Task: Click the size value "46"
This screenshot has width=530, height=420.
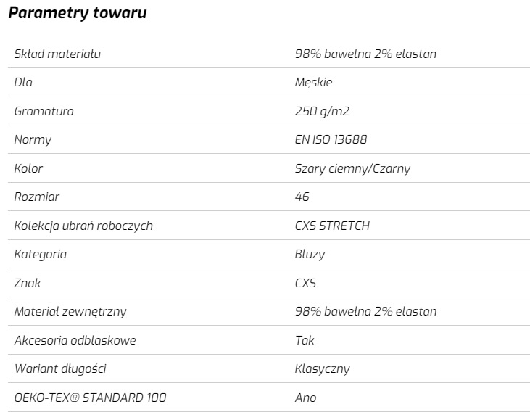Action: coord(302,197)
